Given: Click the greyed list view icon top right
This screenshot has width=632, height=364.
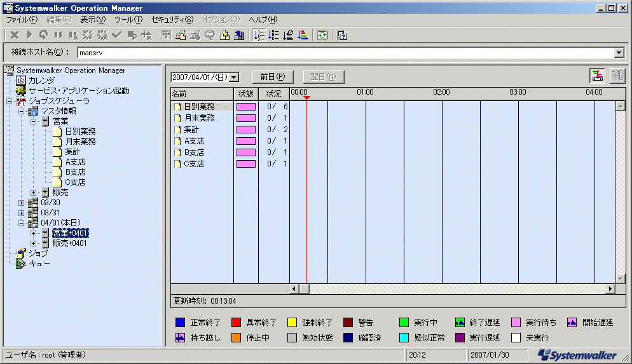Looking at the screenshot, I should 617,76.
